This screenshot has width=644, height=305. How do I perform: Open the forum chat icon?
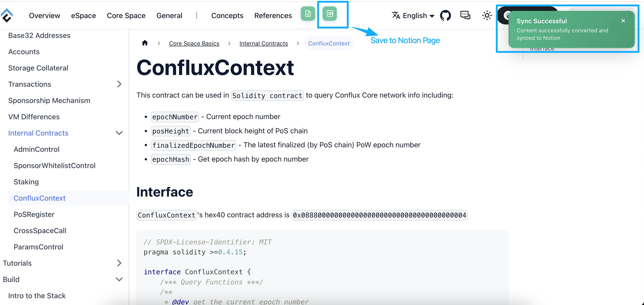pos(465,16)
